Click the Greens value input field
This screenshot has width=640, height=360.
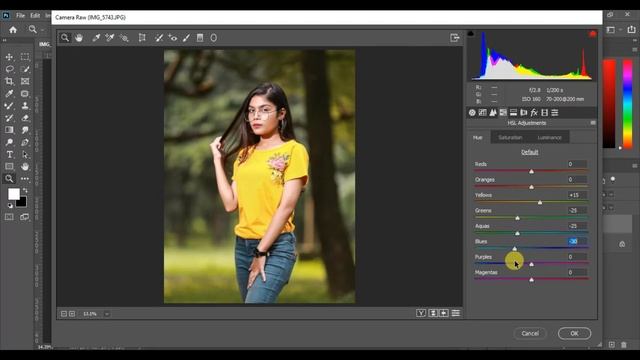577,210
